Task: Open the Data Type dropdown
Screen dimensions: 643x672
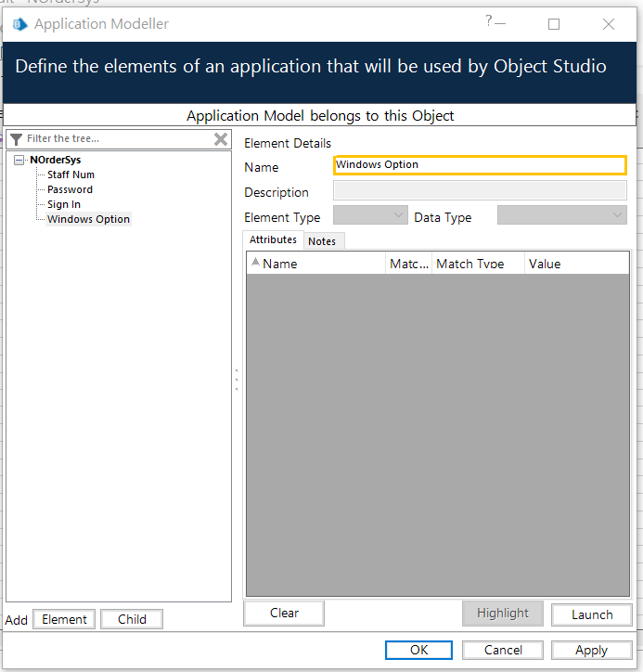Action: tap(561, 215)
